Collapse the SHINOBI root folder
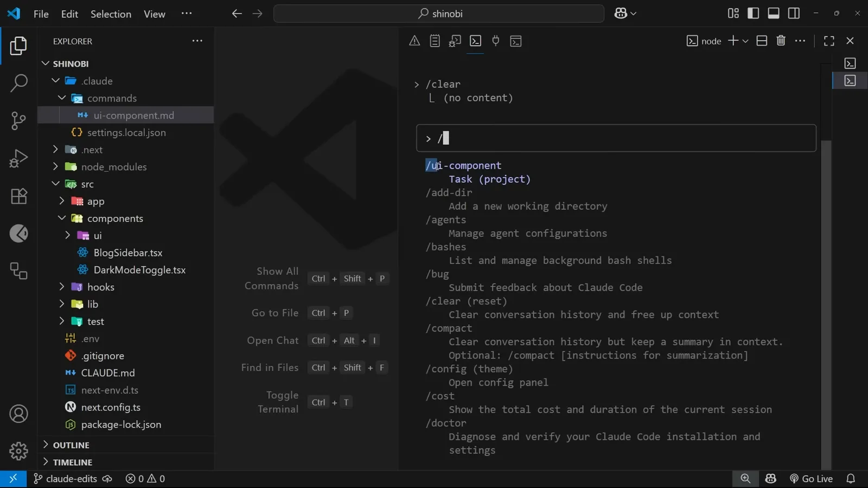The image size is (868, 488). pos(46,63)
